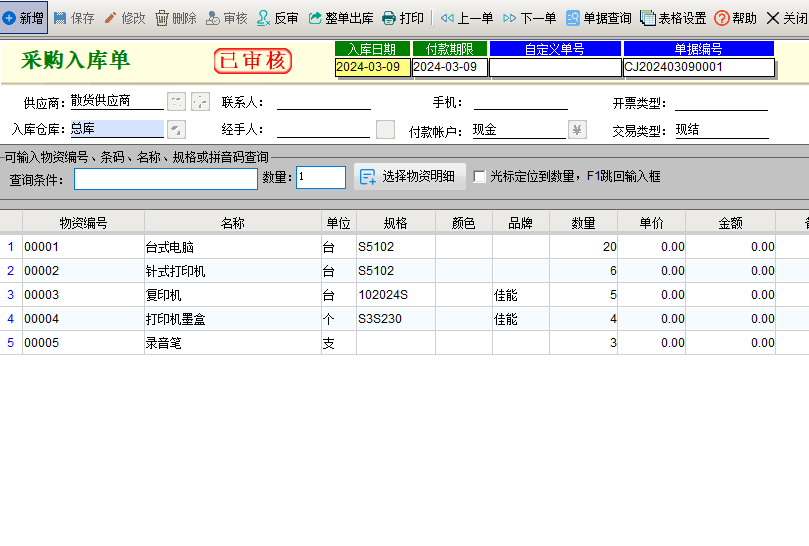This screenshot has height=546, width=809.
Task: Click the 名称 column header
Action: (x=233, y=223)
